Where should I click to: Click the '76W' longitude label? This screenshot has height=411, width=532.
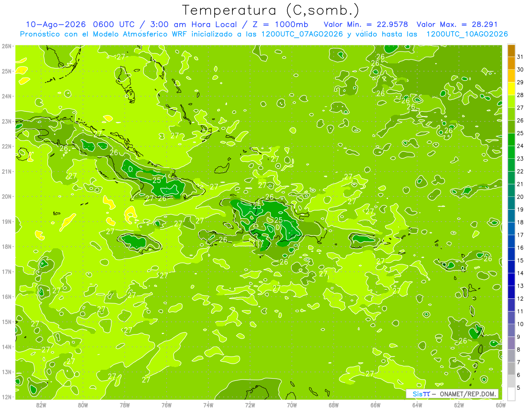click(167, 405)
